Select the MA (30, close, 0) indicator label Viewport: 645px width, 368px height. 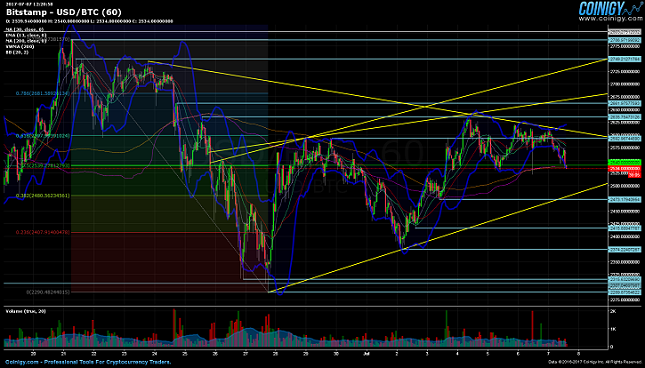click(x=24, y=30)
